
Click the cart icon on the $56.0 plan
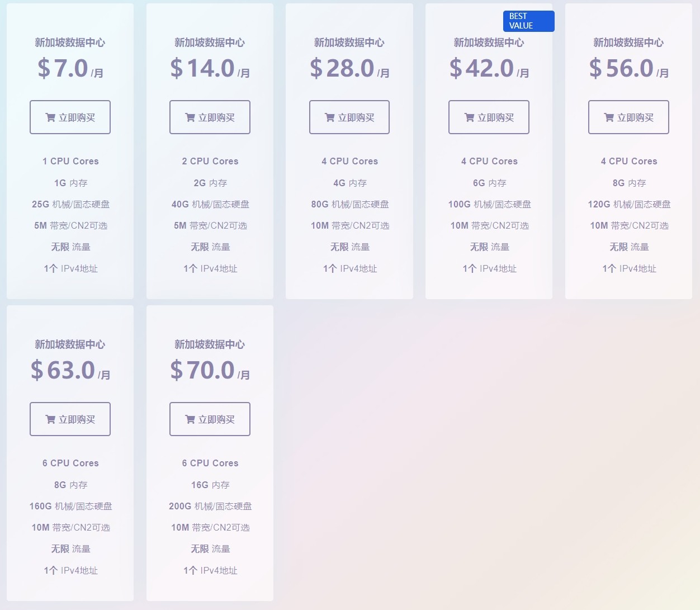(x=609, y=117)
